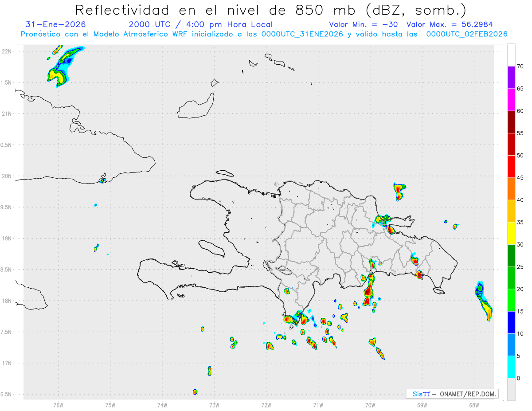
Task: Pick the magenta 60–65 dBZ colorbar segment
Action: [511, 99]
